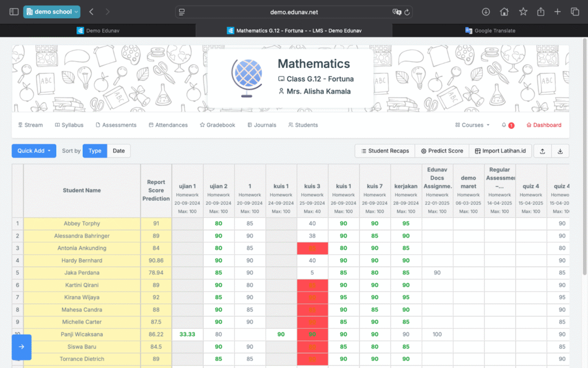Go to browser home icon
This screenshot has height=368, width=588.
point(504,11)
